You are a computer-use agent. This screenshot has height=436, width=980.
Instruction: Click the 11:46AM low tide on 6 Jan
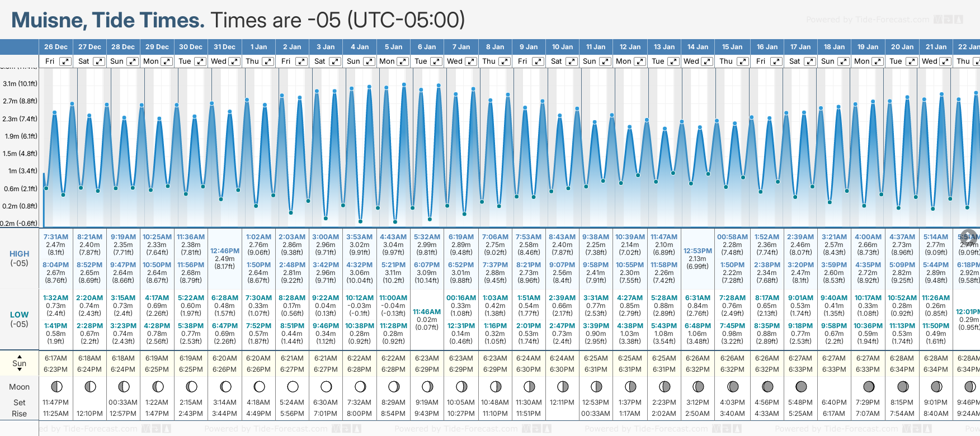427,311
